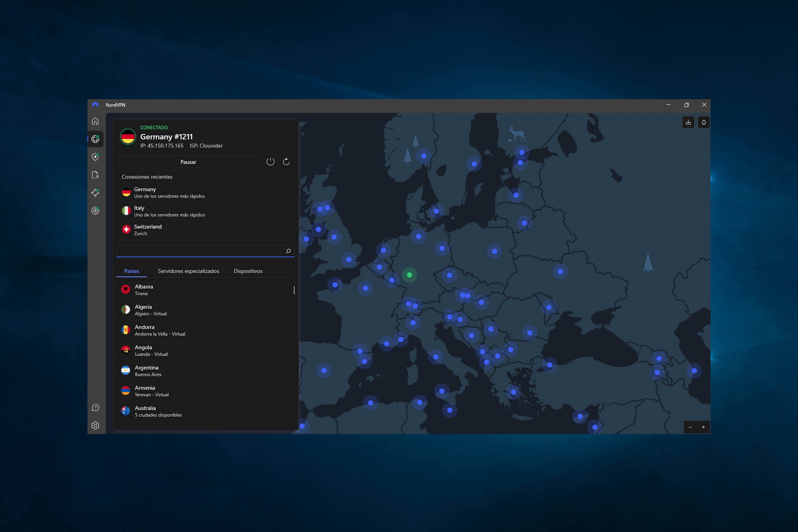Open the download icon at top right
The height and width of the screenshot is (532, 798).
pos(688,122)
